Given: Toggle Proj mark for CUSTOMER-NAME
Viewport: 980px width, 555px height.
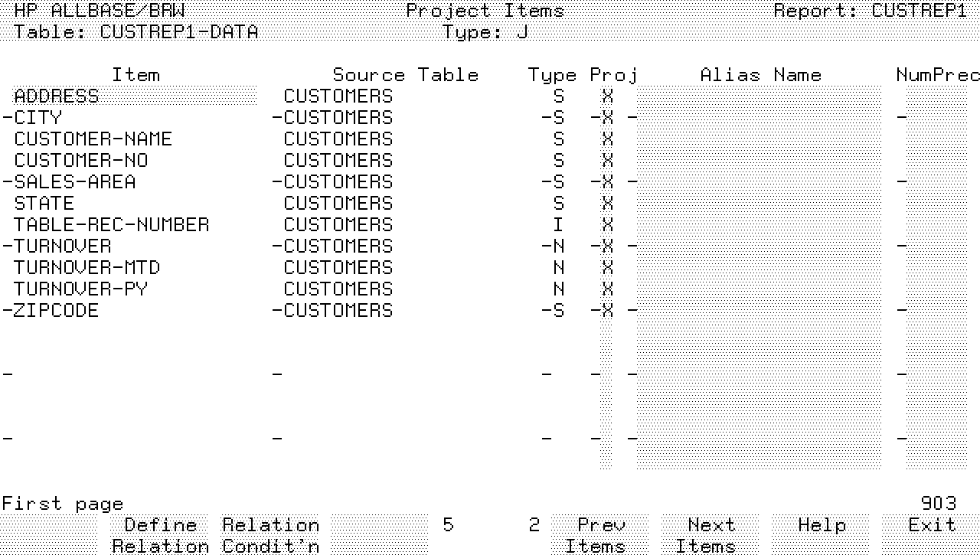Looking at the screenshot, I should click(x=607, y=139).
